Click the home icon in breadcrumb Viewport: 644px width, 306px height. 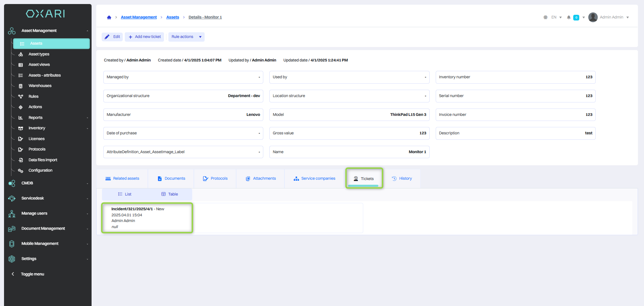(109, 17)
